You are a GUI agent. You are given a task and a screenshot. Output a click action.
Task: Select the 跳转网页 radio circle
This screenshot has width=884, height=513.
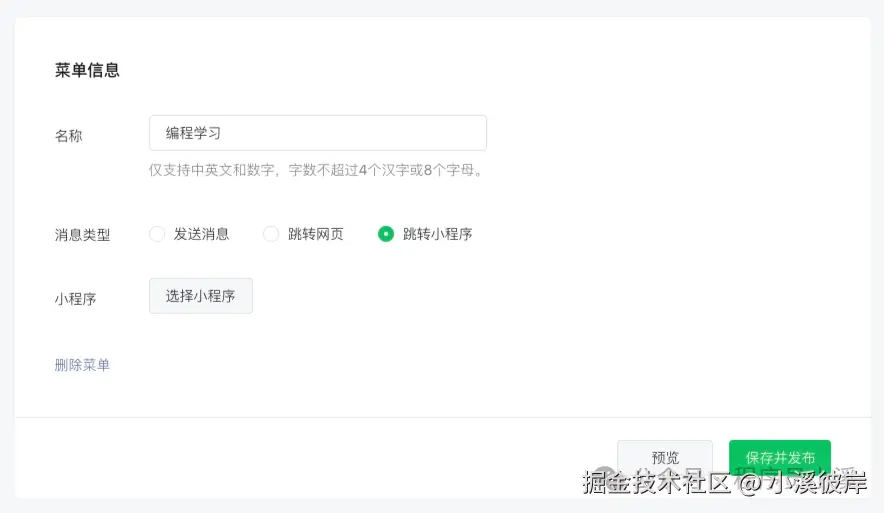pos(271,234)
